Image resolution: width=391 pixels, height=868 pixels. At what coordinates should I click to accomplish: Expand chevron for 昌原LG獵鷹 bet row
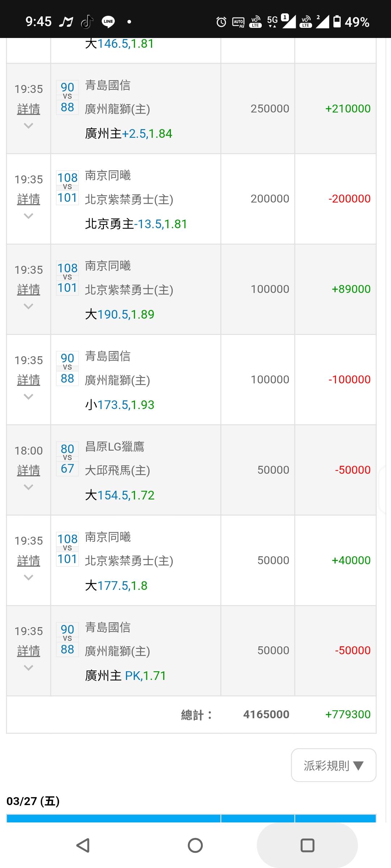coord(28,487)
